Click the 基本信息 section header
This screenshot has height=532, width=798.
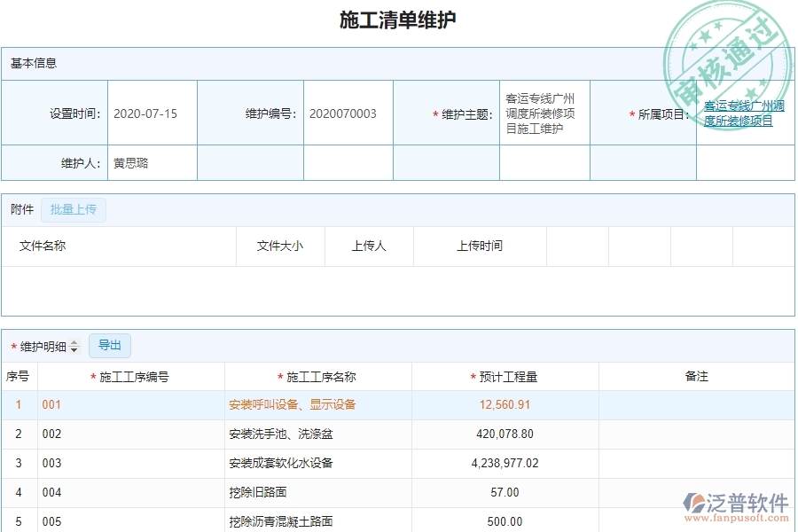pos(33,62)
